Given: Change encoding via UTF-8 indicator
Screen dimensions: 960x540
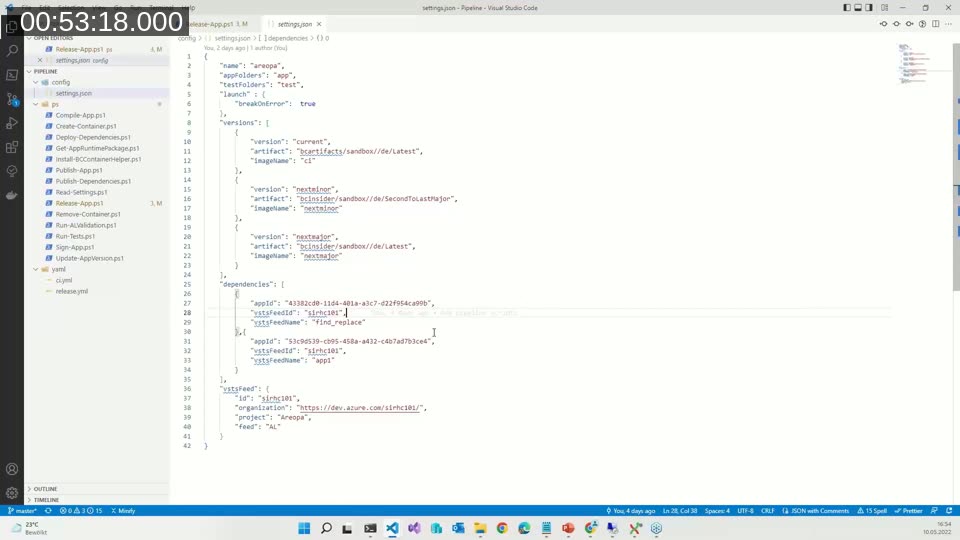Looking at the screenshot, I should click(745, 511).
